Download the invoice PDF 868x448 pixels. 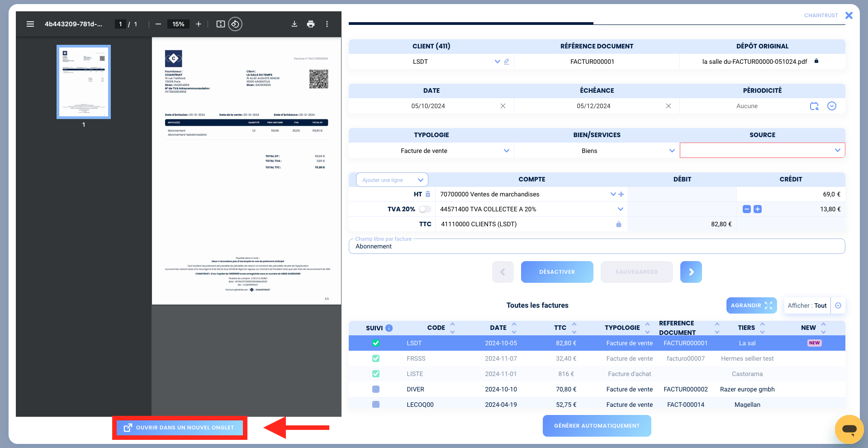tap(294, 24)
